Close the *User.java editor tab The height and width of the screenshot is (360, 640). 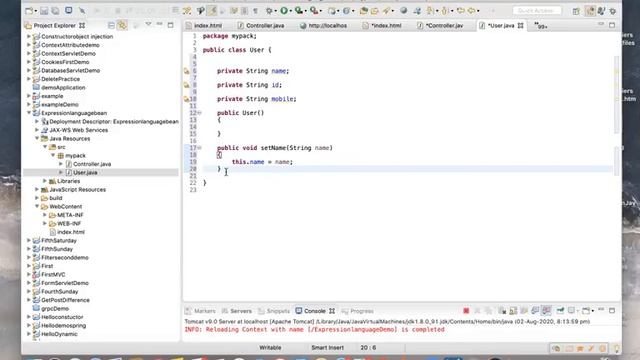pos(520,25)
